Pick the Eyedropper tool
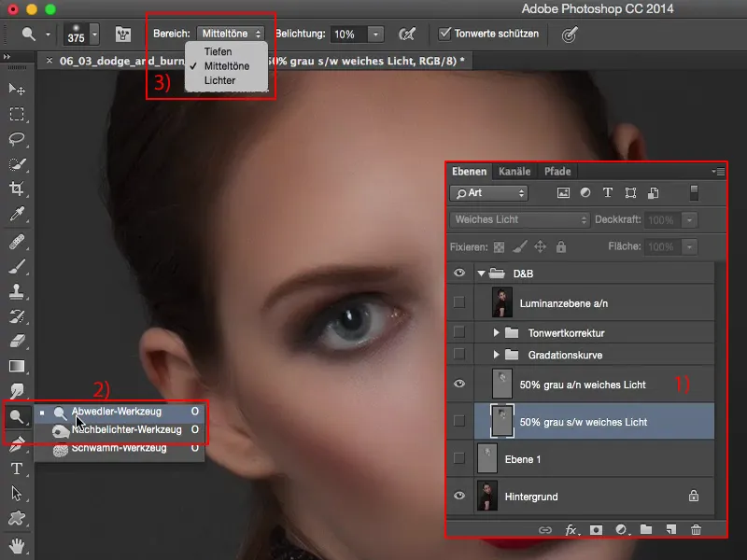This screenshot has width=747, height=560. 17,215
